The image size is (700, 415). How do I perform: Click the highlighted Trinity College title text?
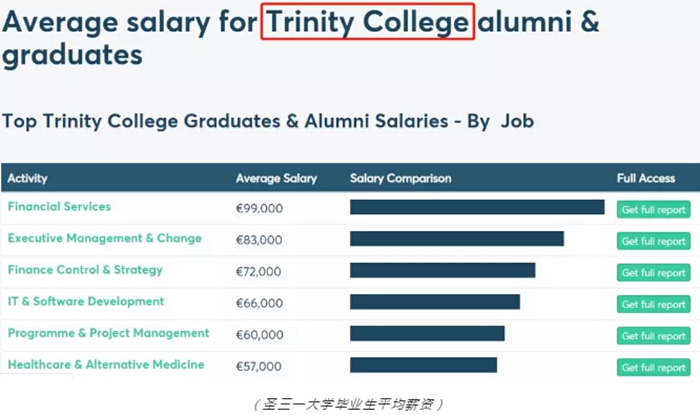pos(366,21)
